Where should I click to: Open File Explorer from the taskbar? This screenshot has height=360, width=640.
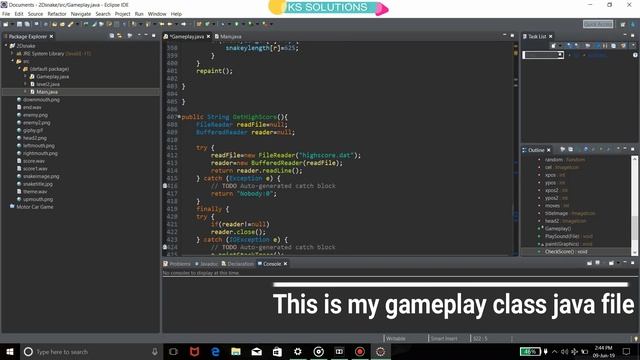236,351
